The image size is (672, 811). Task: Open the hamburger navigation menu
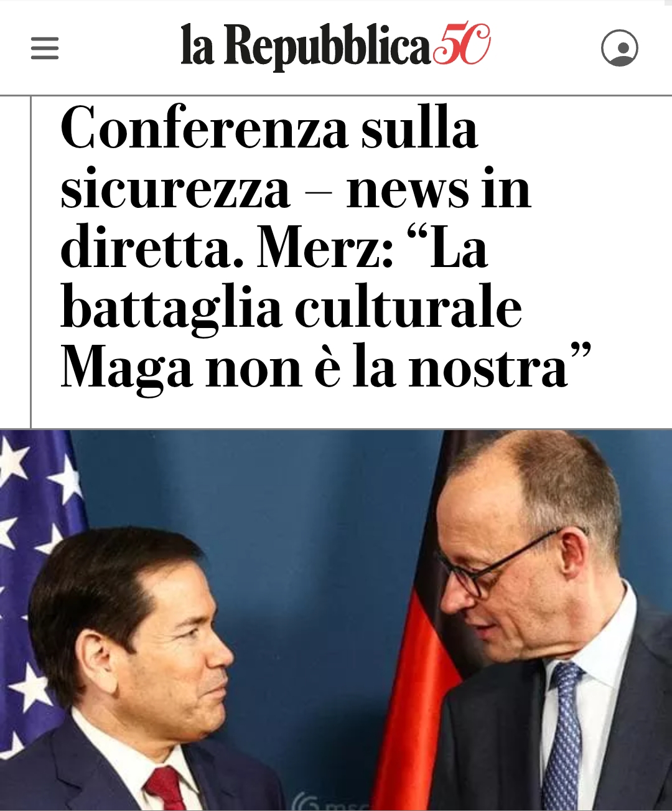pyautogui.click(x=45, y=48)
